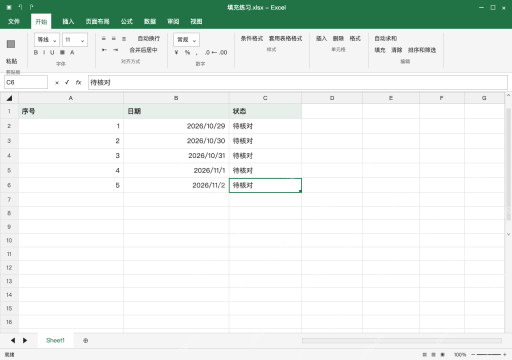Click the name box showing C6
This screenshot has width=512, height=360.
26,82
